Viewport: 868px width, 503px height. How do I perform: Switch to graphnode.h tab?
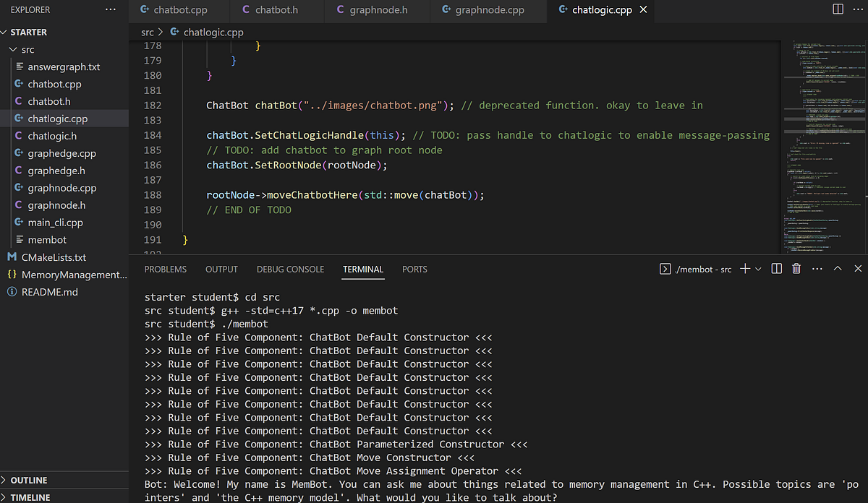pos(378,10)
